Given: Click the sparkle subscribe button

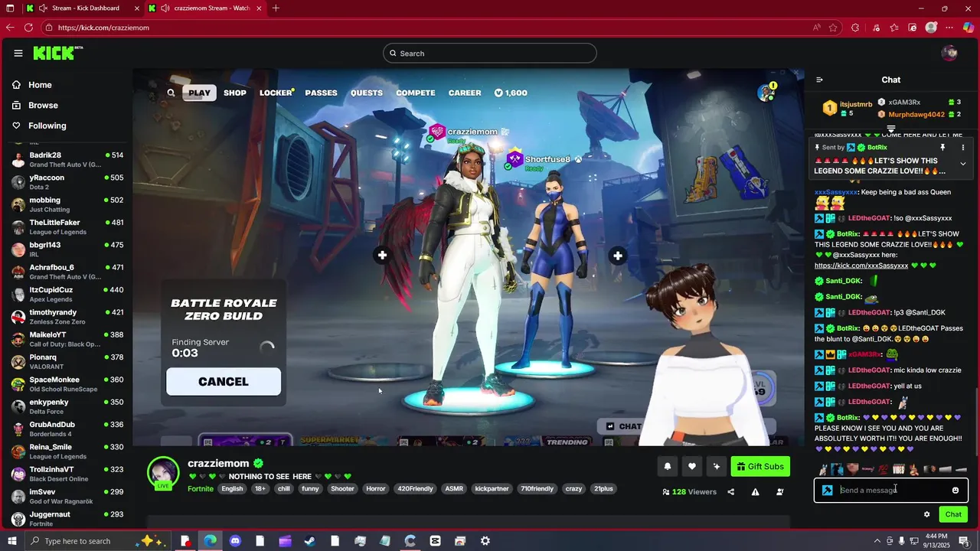Looking at the screenshot, I should (717, 466).
